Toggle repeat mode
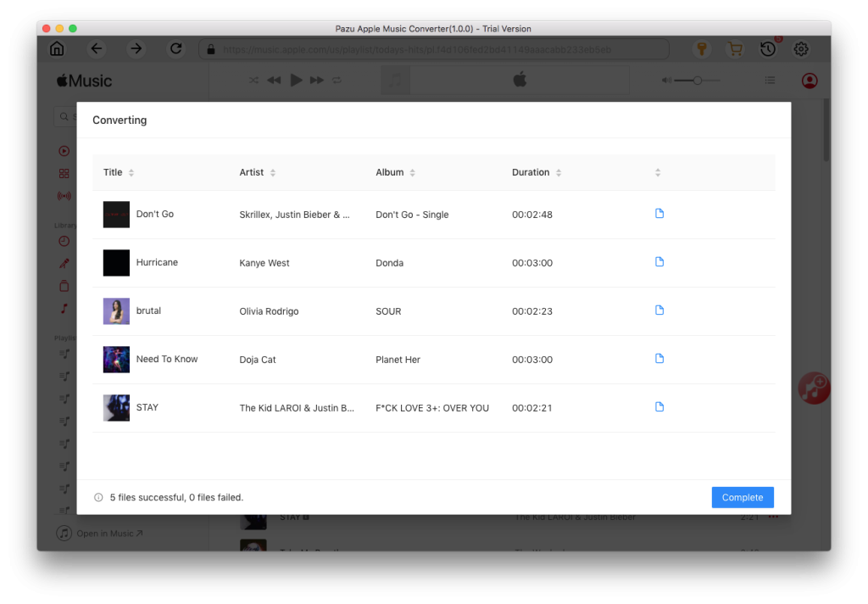Viewport: 868px width, 604px height. point(337,81)
